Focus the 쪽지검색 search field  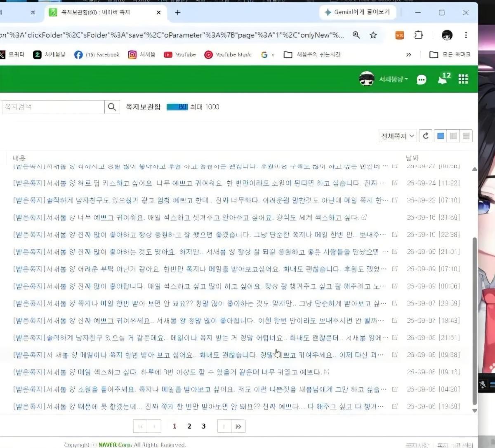pos(52,107)
